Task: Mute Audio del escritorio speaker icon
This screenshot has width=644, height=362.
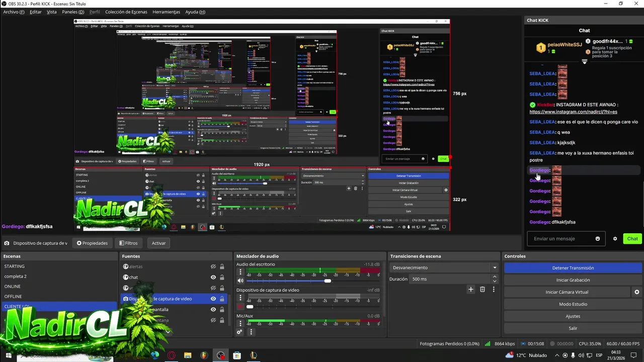Action: coord(240,281)
